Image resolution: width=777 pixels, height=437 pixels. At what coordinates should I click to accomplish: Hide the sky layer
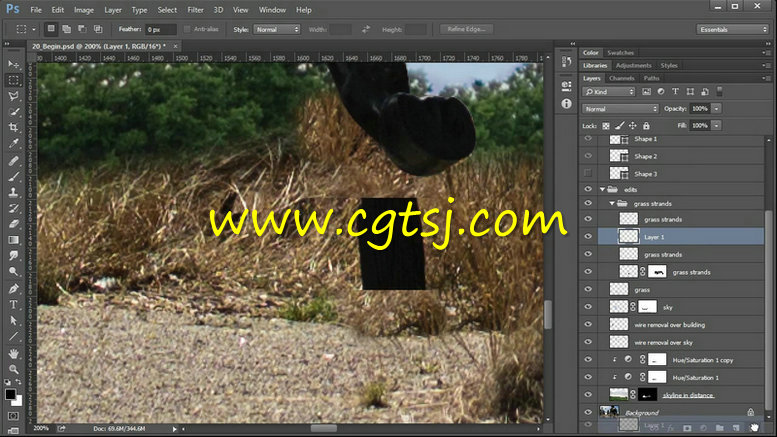click(588, 307)
